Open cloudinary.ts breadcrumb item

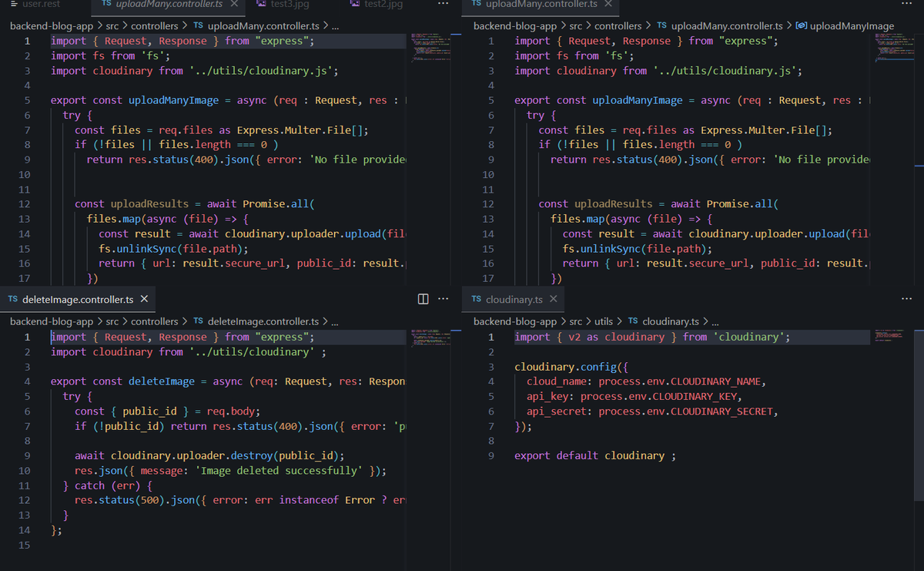pos(671,321)
